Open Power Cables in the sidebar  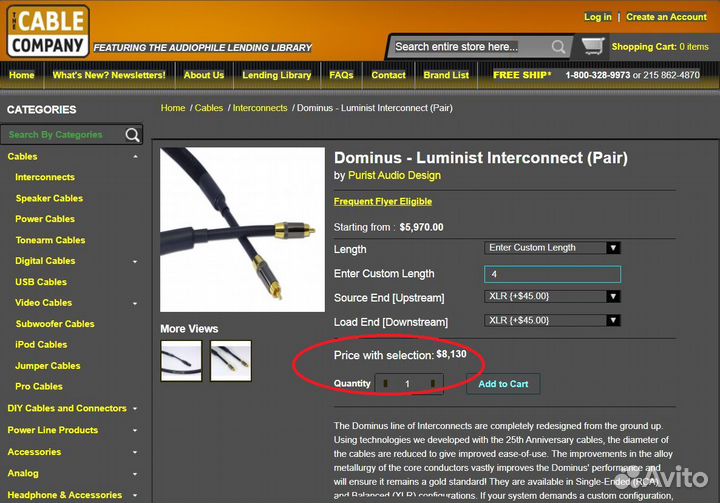click(x=45, y=219)
